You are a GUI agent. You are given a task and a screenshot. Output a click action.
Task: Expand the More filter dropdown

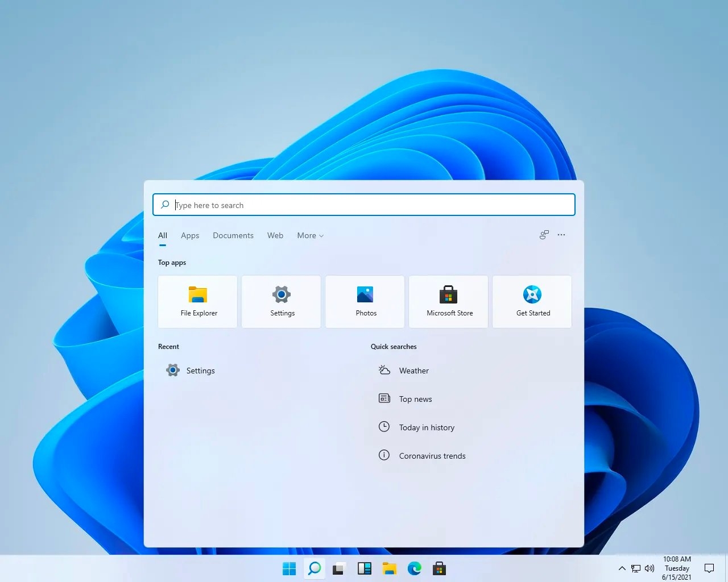point(311,235)
